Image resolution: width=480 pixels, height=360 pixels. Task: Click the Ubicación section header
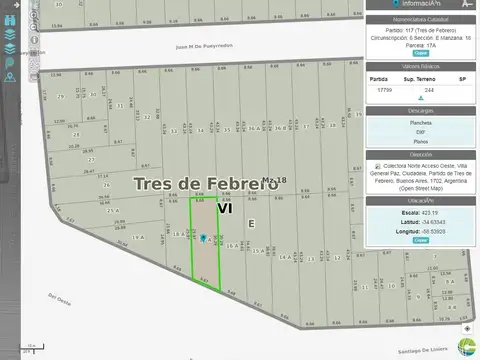[421, 201]
